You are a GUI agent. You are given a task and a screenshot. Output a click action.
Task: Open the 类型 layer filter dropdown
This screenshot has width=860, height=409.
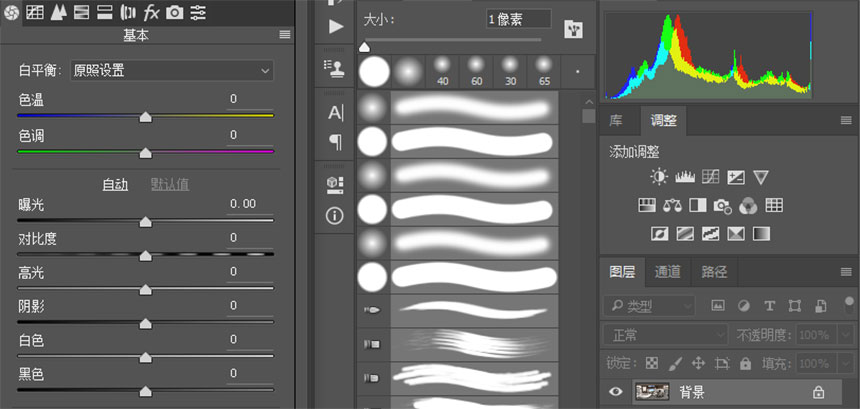coord(650,305)
